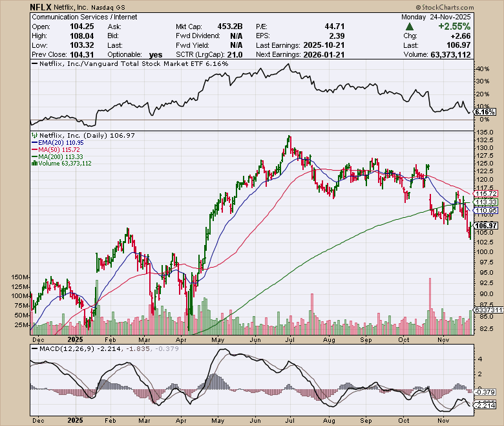Click the Chg value +2.66

point(460,36)
